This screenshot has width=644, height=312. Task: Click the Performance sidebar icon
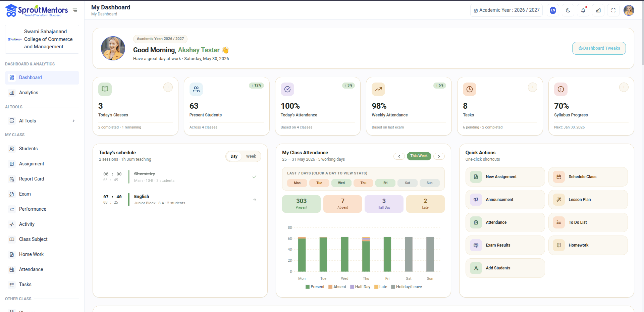click(12, 209)
